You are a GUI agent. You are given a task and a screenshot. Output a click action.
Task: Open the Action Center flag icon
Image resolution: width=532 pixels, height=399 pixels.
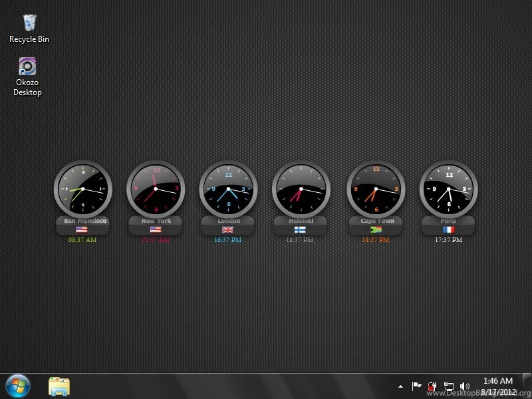(417, 386)
